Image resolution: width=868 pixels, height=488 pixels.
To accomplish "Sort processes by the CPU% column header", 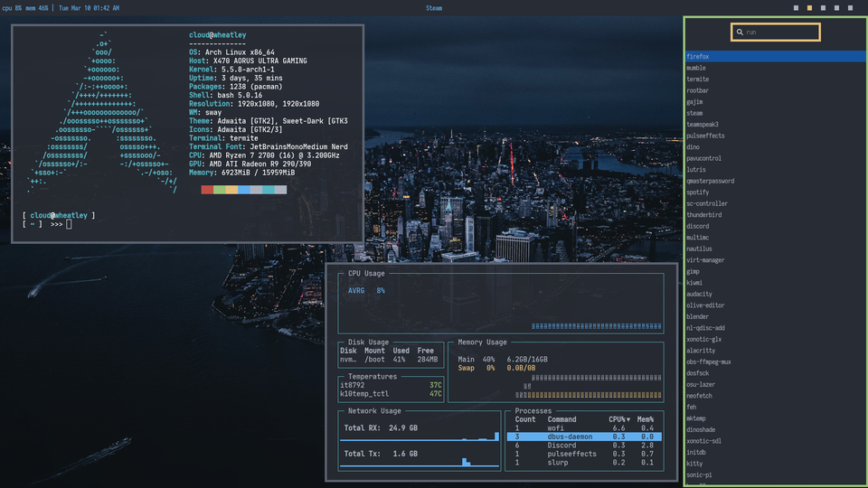I will coord(618,419).
